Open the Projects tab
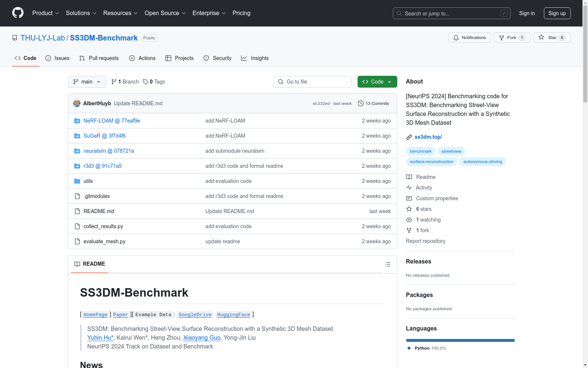Screen dimensions: 588x368 click(x=179, y=58)
